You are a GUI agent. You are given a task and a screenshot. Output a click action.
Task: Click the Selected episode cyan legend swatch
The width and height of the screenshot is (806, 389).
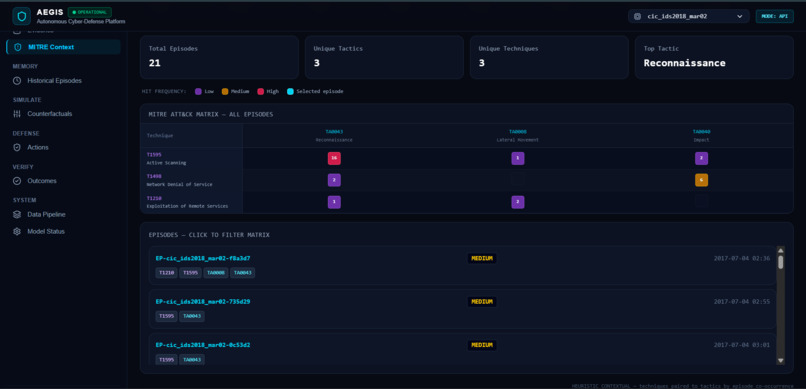tap(290, 91)
